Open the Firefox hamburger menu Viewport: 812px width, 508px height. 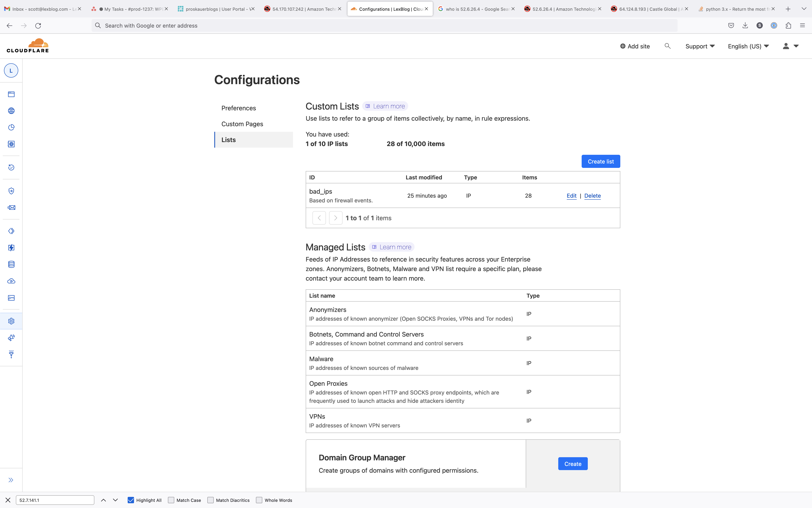[x=802, y=26]
